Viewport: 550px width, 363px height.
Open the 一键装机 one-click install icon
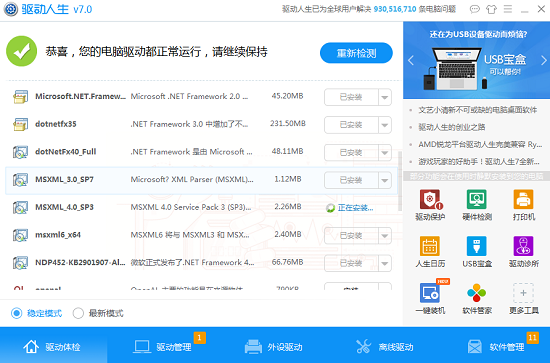coord(430,298)
